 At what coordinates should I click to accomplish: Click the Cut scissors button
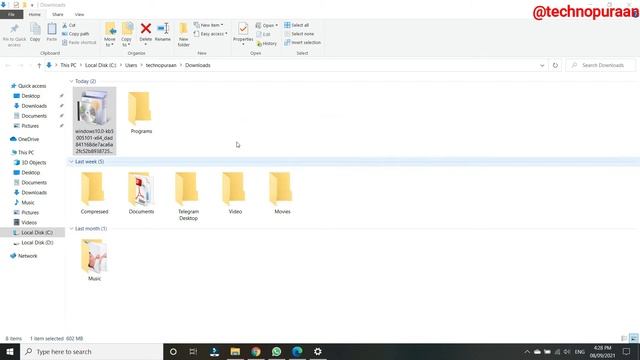69,25
